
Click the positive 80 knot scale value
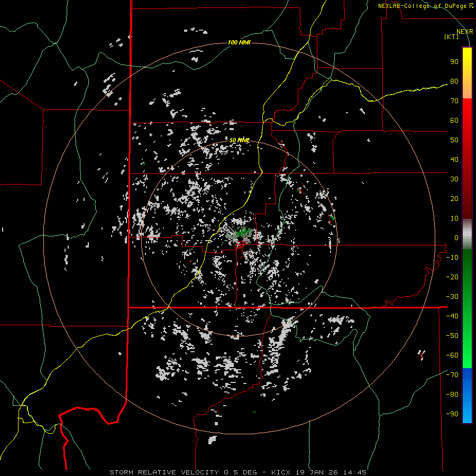(x=454, y=81)
